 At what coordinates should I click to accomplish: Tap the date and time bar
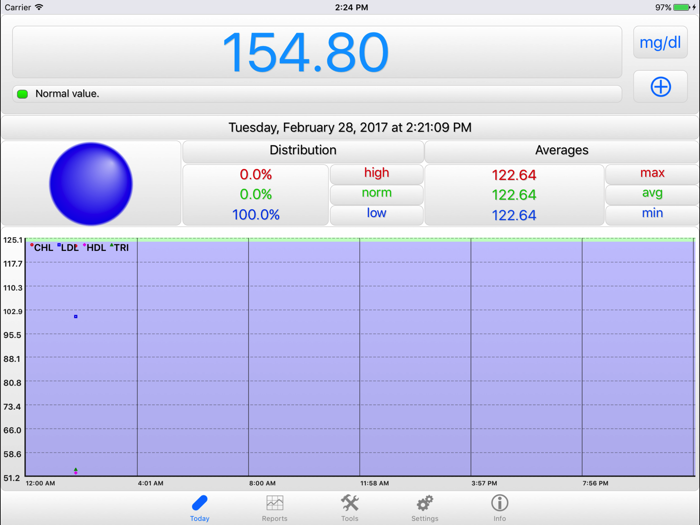tap(350, 128)
